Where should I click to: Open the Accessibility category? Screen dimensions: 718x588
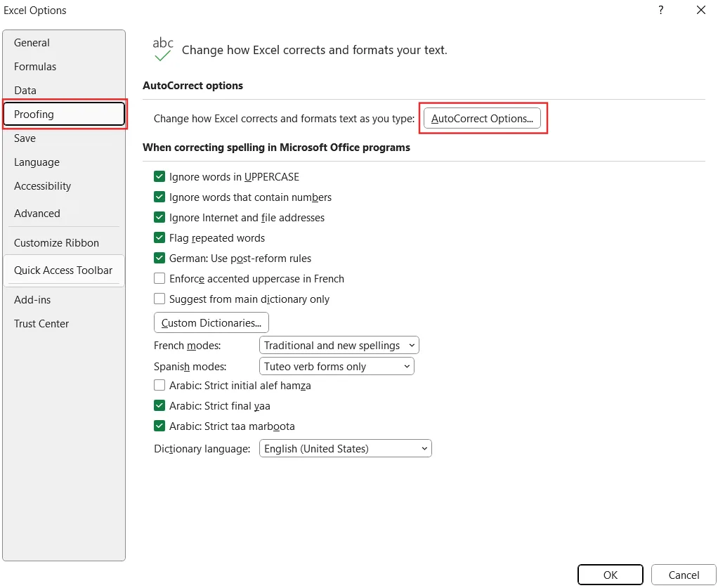[x=64, y=186]
